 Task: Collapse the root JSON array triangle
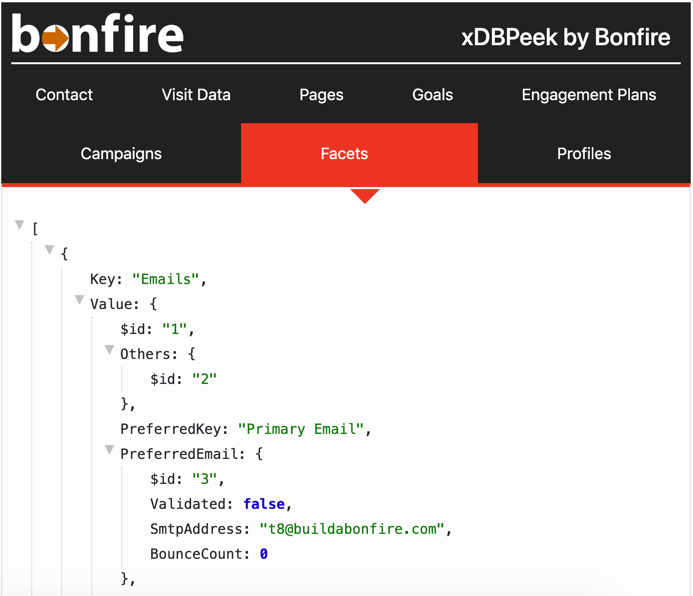click(x=19, y=225)
